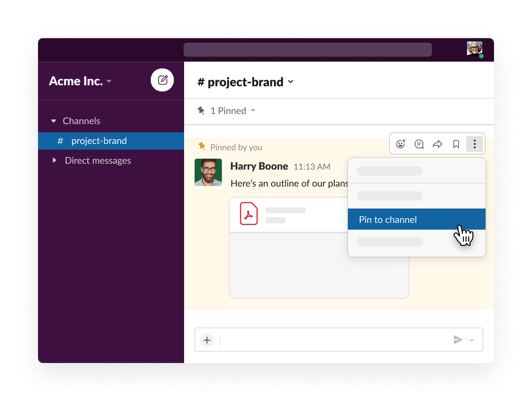Reply in thread to Harry's message
Image resolution: width=532 pixels, height=401 pixels.
tap(419, 144)
